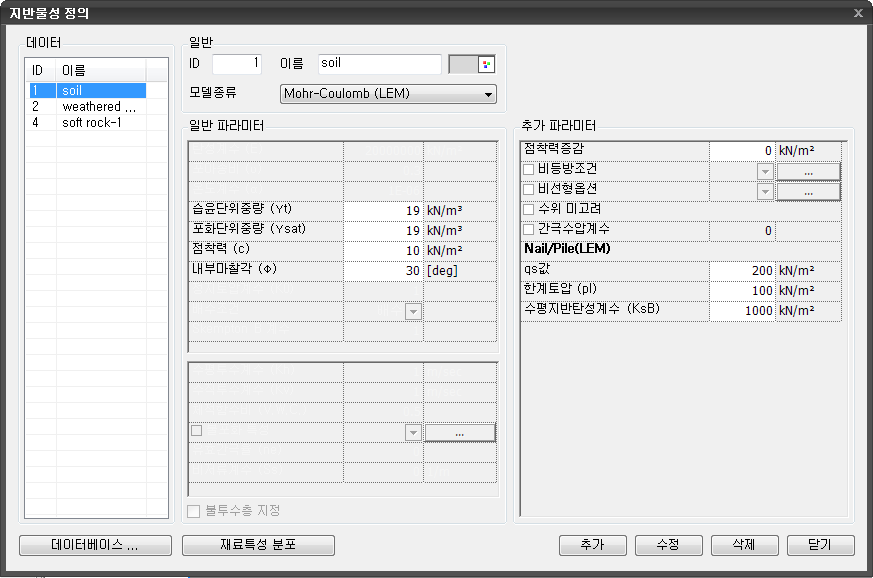Expand the 비선형옵션 dropdown arrow
This screenshot has width=873, height=578.
[765, 191]
